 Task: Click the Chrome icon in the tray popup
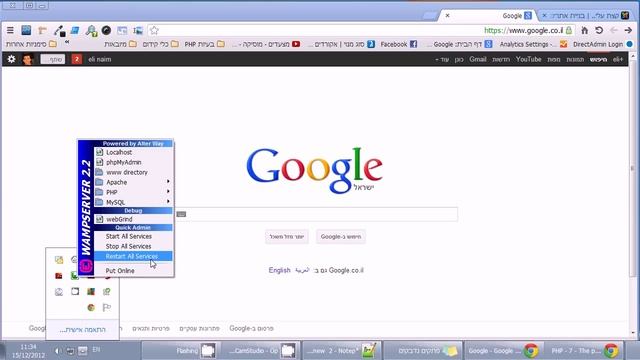(x=91, y=307)
